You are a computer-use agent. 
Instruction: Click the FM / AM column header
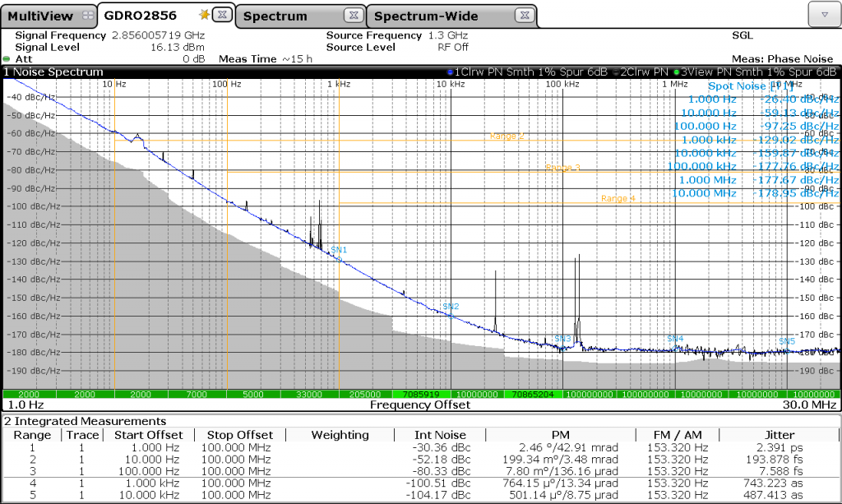click(x=678, y=435)
